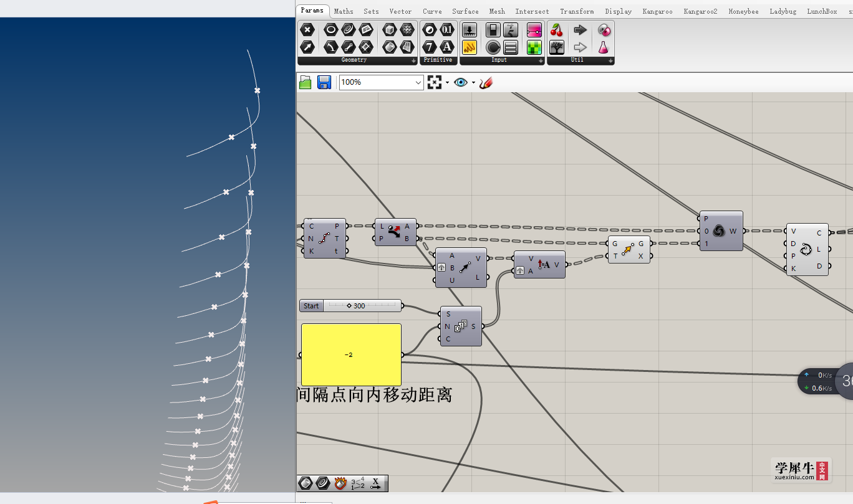Select the Value List input icon

[x=511, y=47]
